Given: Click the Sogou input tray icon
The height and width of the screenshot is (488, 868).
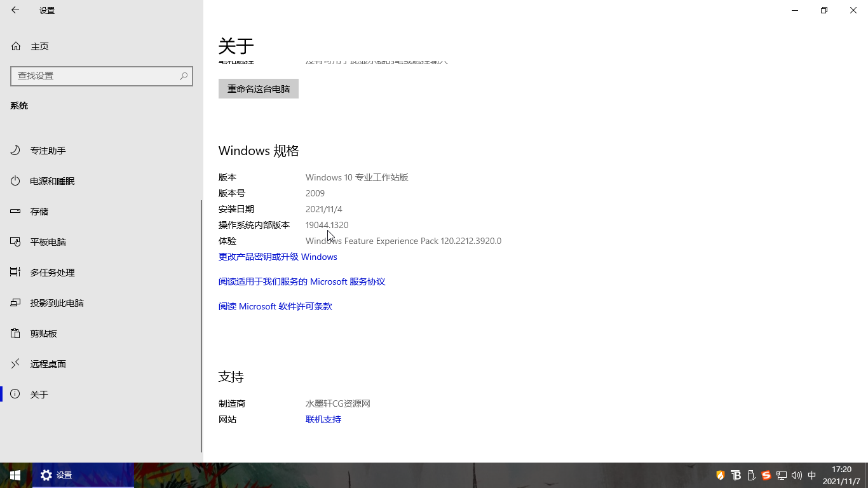Looking at the screenshot, I should pos(766,475).
